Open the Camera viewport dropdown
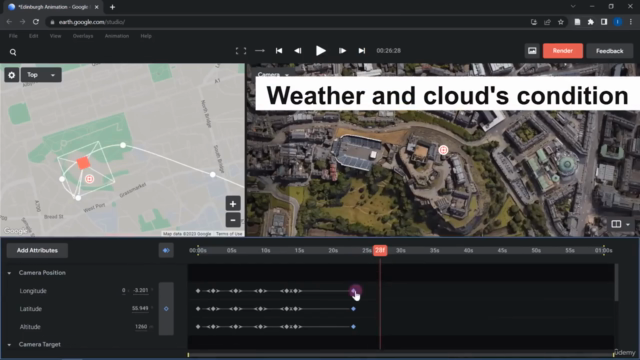The width and height of the screenshot is (640, 360). coord(273,74)
